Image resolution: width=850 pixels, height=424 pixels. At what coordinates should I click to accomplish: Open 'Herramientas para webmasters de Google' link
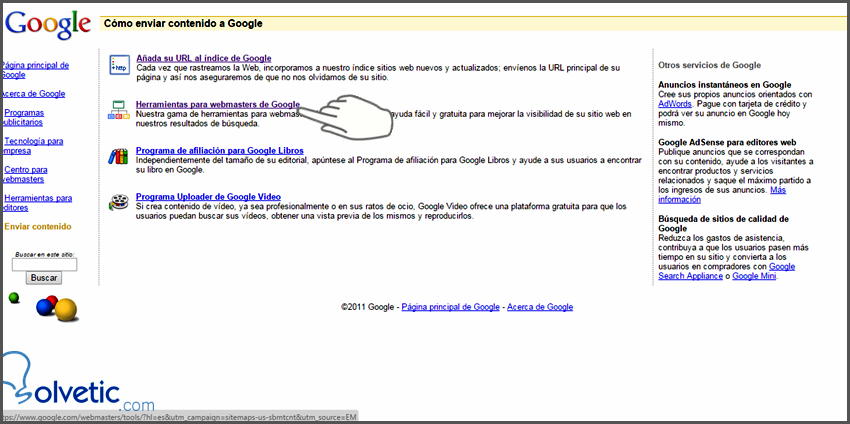click(218, 104)
